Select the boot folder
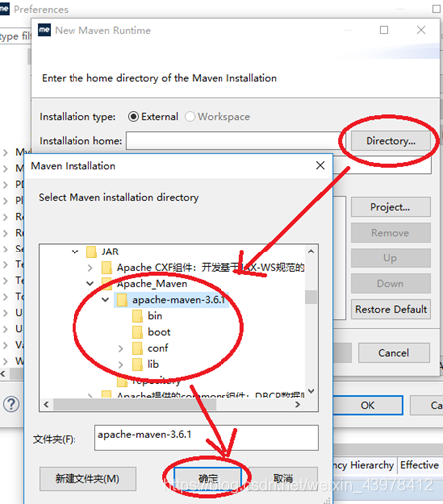443x504 pixels. (159, 332)
